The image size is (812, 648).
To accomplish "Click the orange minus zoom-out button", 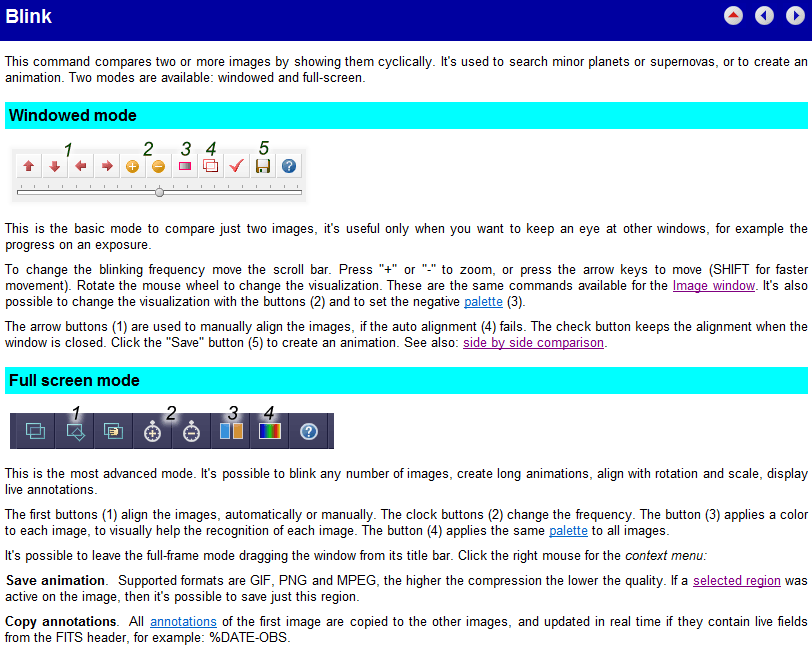I will pos(158,166).
